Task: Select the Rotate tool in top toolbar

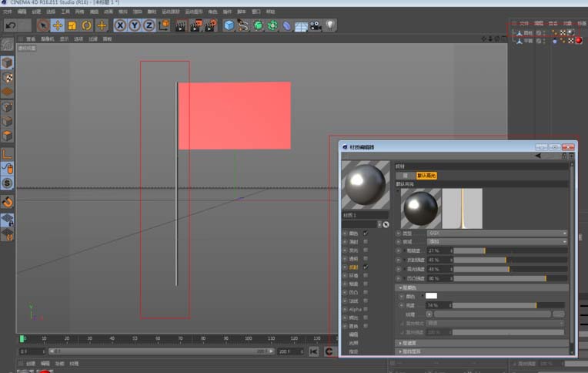Action: point(87,25)
